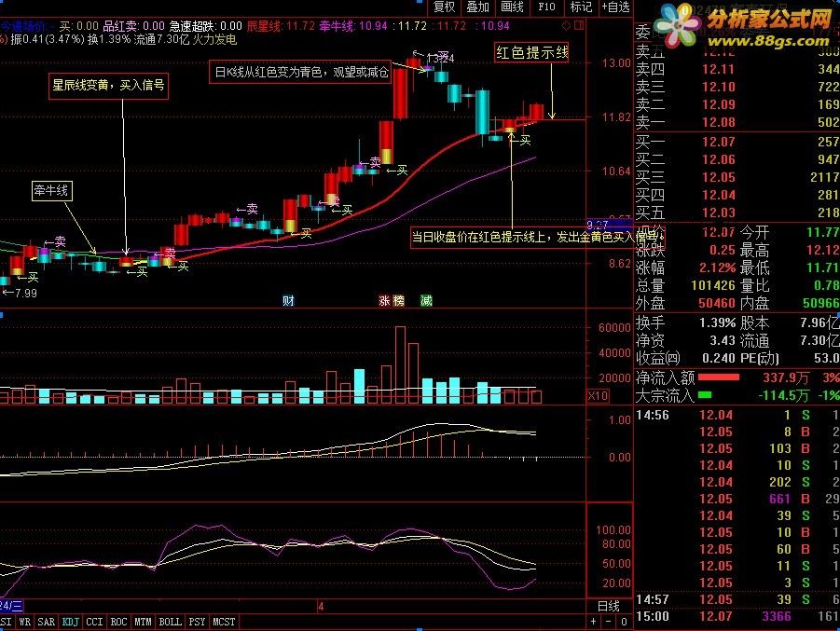
Task: Click the 减 info marker on the chart
Action: coord(426,300)
